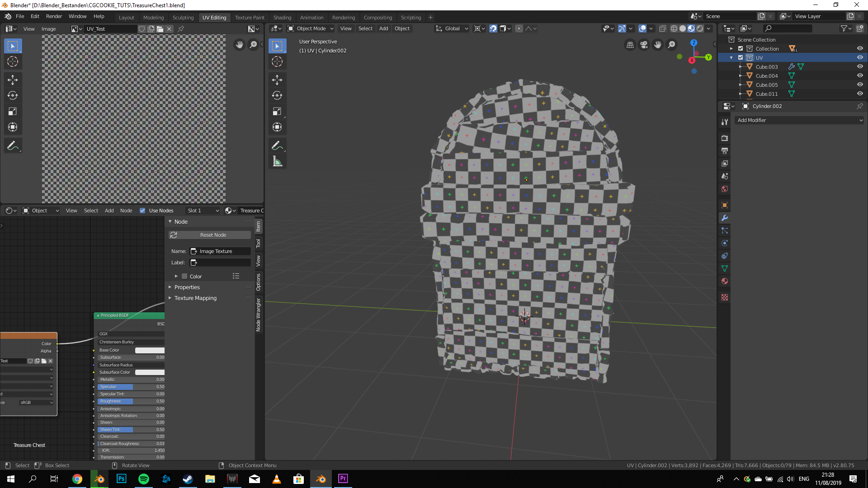Open the Render properties tab
This screenshot has width=868, height=488.
pyautogui.click(x=725, y=138)
